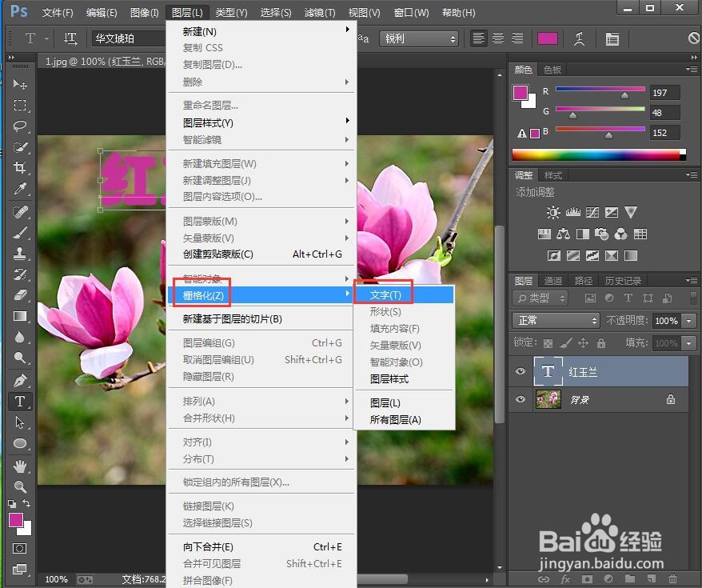The image size is (702, 588).
Task: Hide the 红玉兰 text layer
Action: point(521,371)
